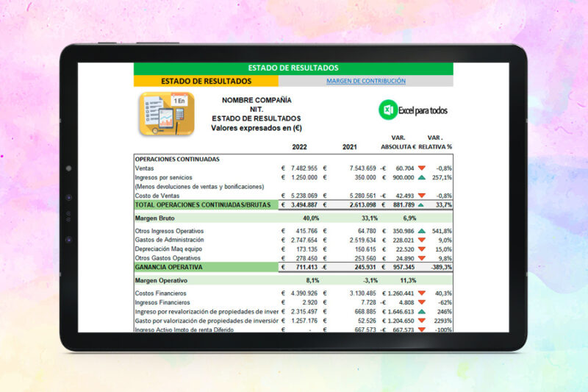Click red down arrow in Costos Financieros row
Image resolution: width=588 pixels, height=392 pixels.
tap(422, 293)
